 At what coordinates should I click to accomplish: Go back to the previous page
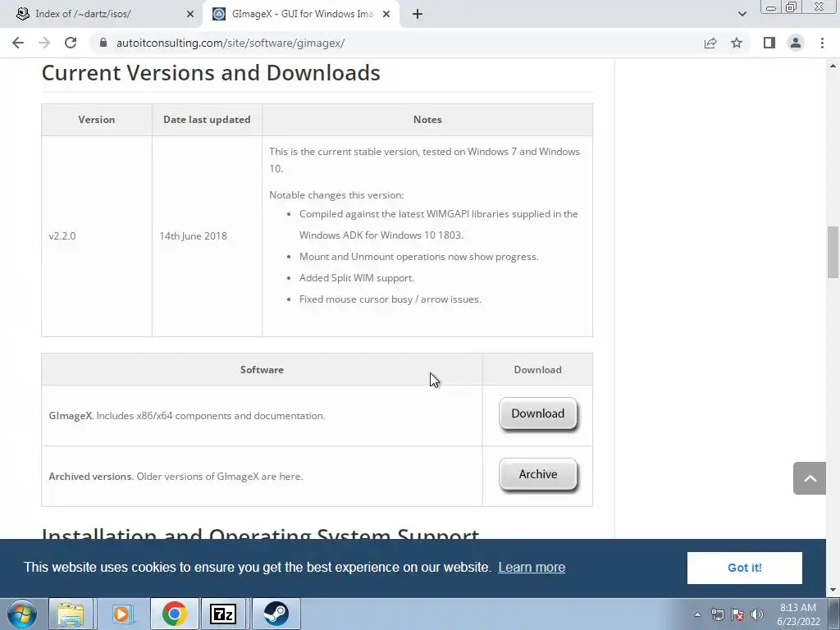[18, 43]
